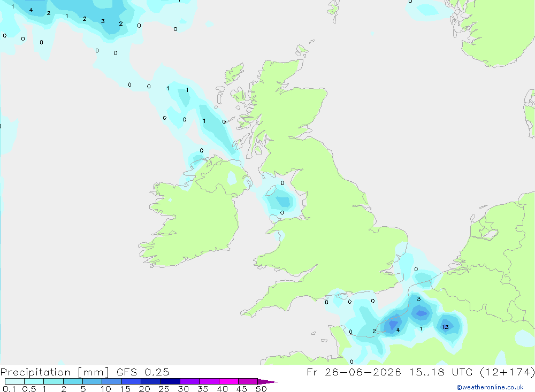Click the '[mm]' unit label

tap(93, 372)
